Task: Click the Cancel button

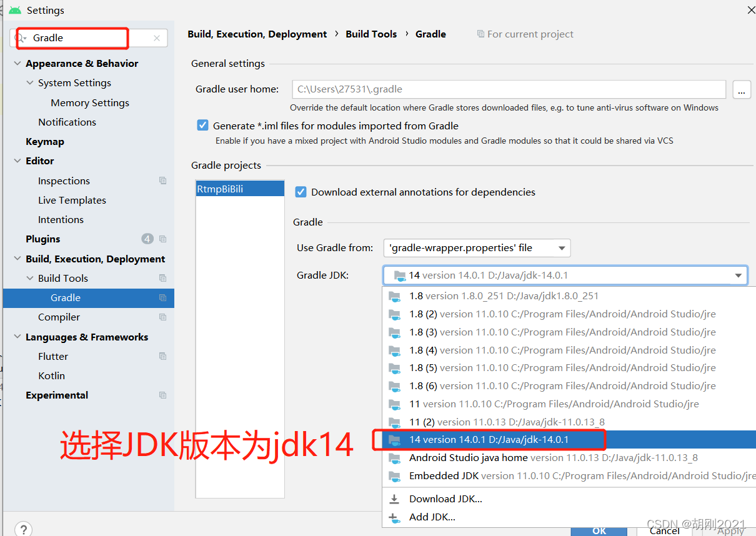Action: (664, 530)
